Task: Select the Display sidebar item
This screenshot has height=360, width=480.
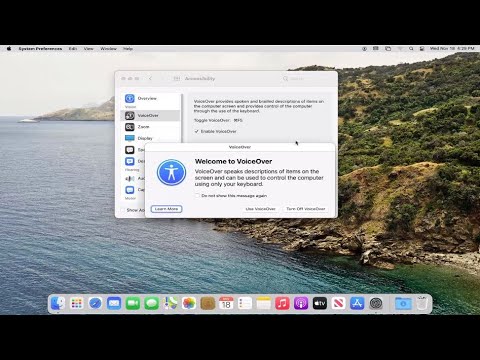Action: [151, 138]
